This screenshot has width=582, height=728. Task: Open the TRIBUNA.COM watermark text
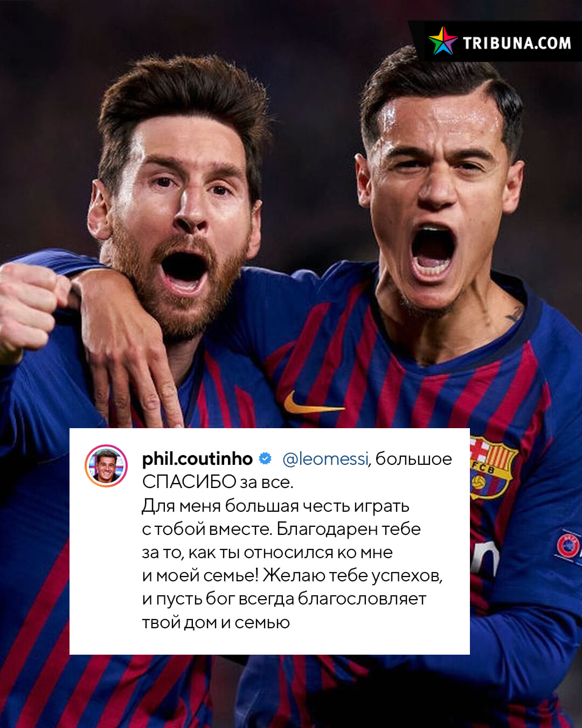point(517,43)
